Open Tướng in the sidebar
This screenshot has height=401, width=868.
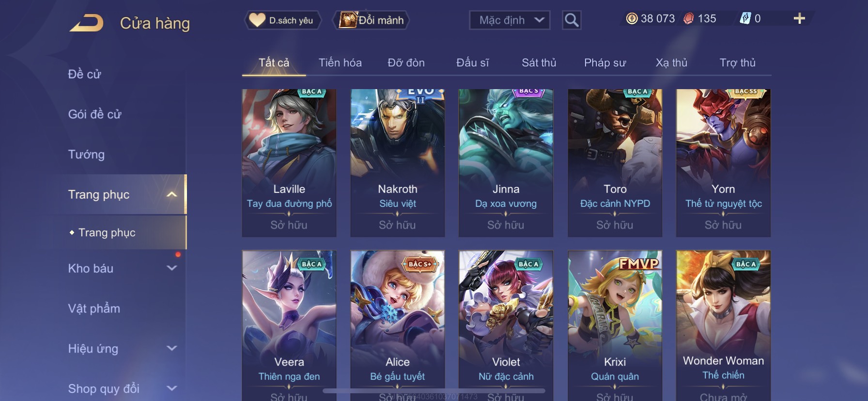pos(86,154)
